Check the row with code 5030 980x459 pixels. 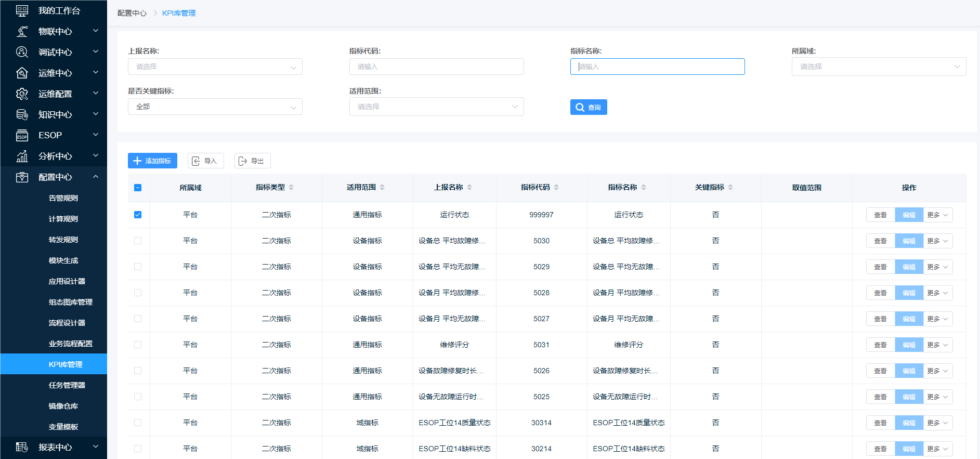tap(138, 241)
